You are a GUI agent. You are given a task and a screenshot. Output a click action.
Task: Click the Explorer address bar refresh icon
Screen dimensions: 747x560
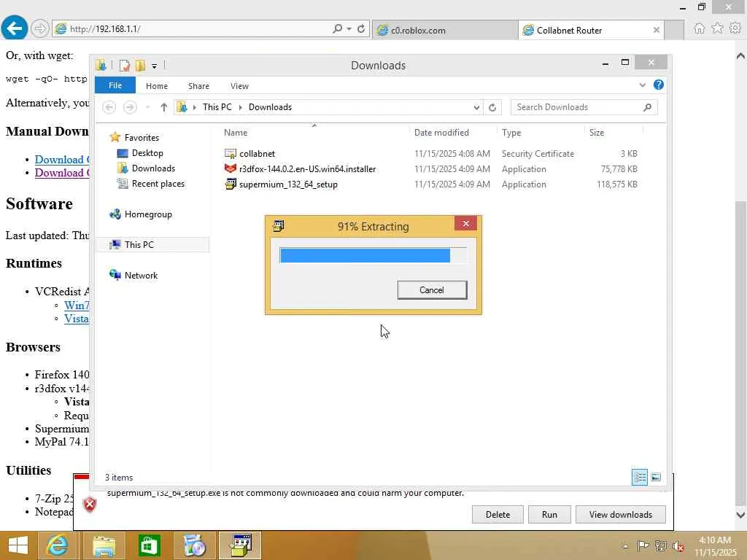(x=492, y=107)
